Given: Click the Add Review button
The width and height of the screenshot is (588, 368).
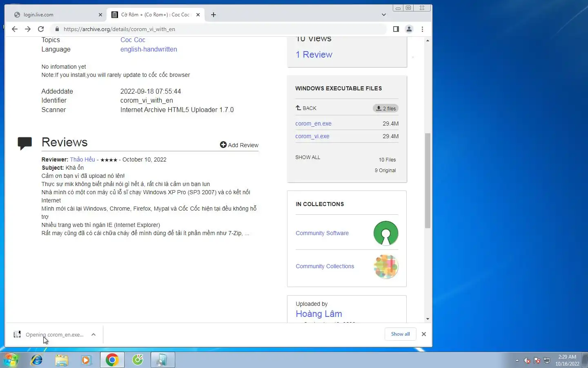Looking at the screenshot, I should [239, 145].
